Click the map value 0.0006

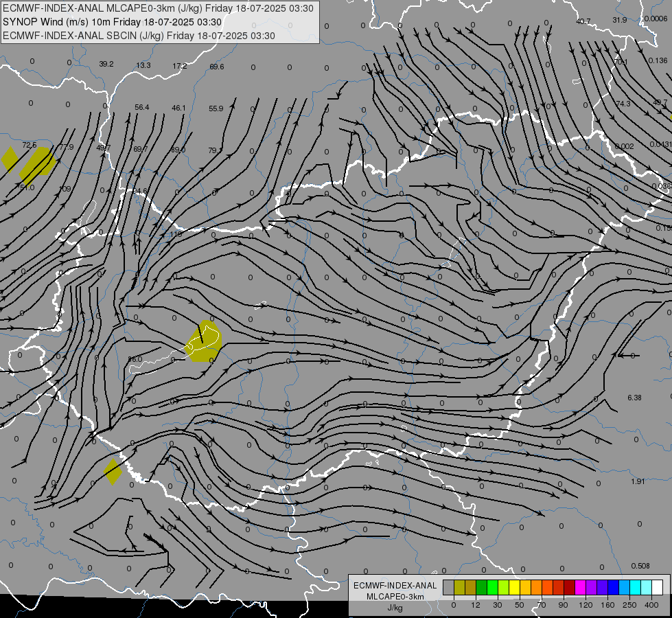click(656, 19)
